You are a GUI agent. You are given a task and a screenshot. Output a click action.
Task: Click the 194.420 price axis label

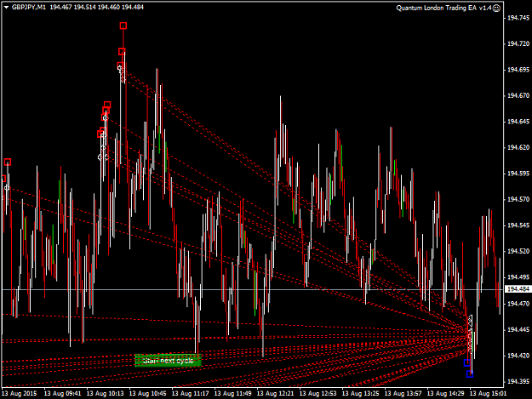518,356
